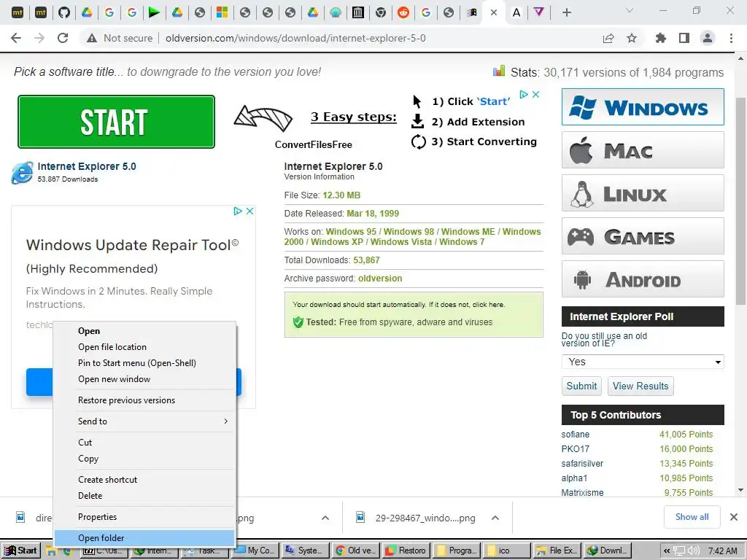Open AdChoices on Repair Tool ad
The width and height of the screenshot is (747, 560).
pyautogui.click(x=238, y=211)
